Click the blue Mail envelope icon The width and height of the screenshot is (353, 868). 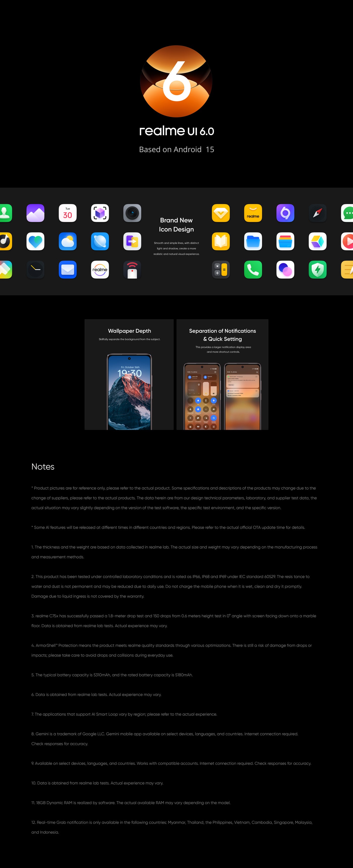[68, 270]
